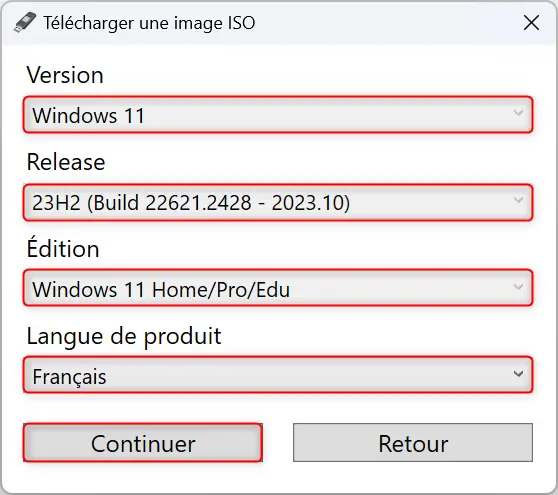Open the Édition dropdown list
The height and width of the screenshot is (495, 558).
coord(278,288)
